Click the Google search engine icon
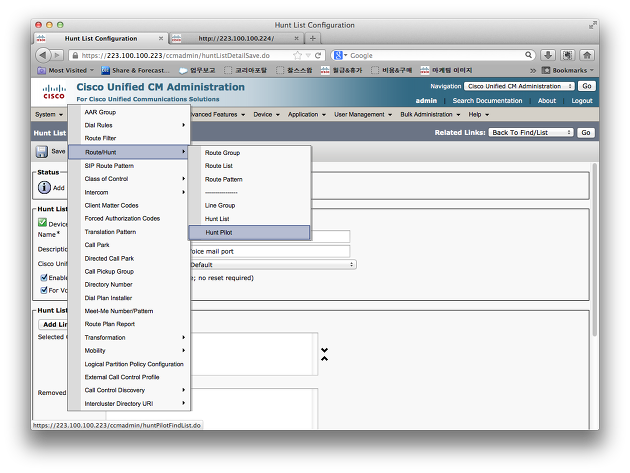The image size is (630, 473). pyautogui.click(x=338, y=55)
